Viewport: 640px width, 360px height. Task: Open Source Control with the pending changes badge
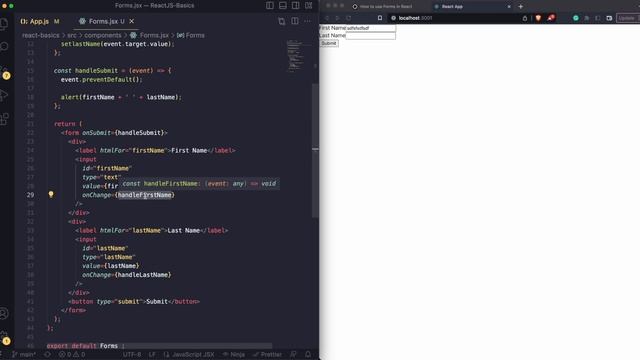4,73
